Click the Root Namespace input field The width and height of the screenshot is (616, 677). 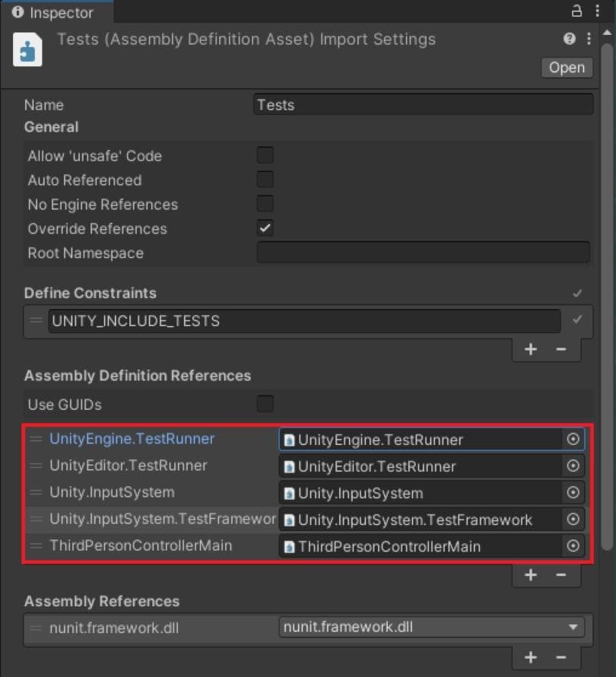pos(423,252)
